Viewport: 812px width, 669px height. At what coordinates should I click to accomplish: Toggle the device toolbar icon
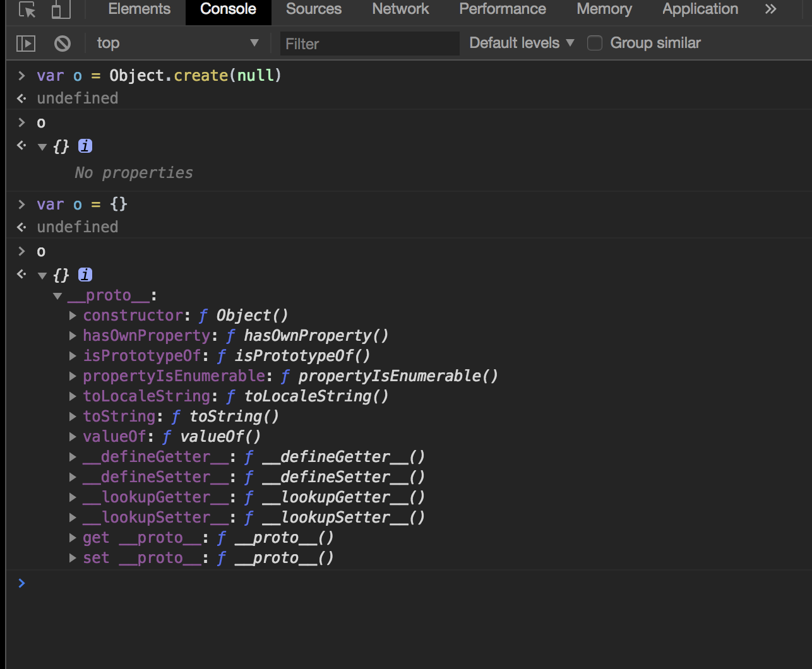tap(61, 10)
